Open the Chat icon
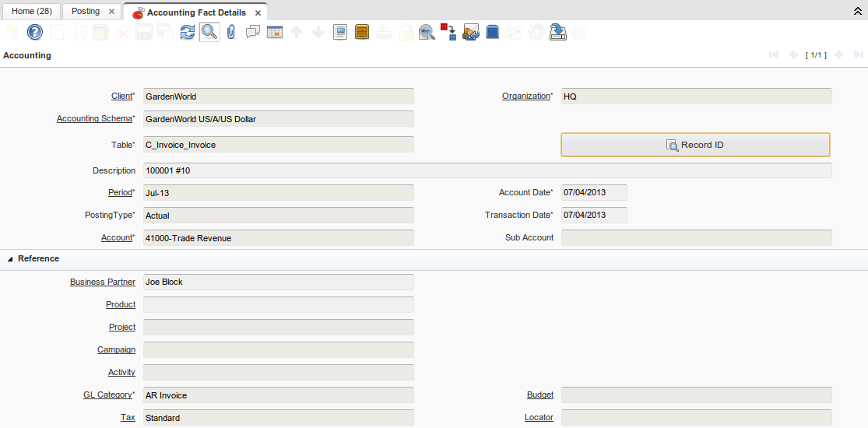The height and width of the screenshot is (428, 868). coord(253,32)
